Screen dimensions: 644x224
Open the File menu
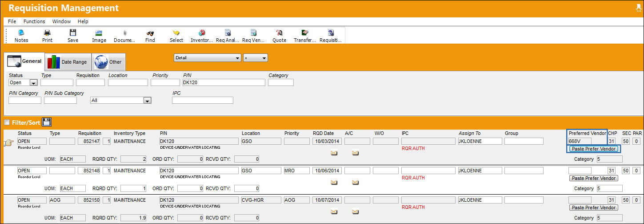coord(12,21)
